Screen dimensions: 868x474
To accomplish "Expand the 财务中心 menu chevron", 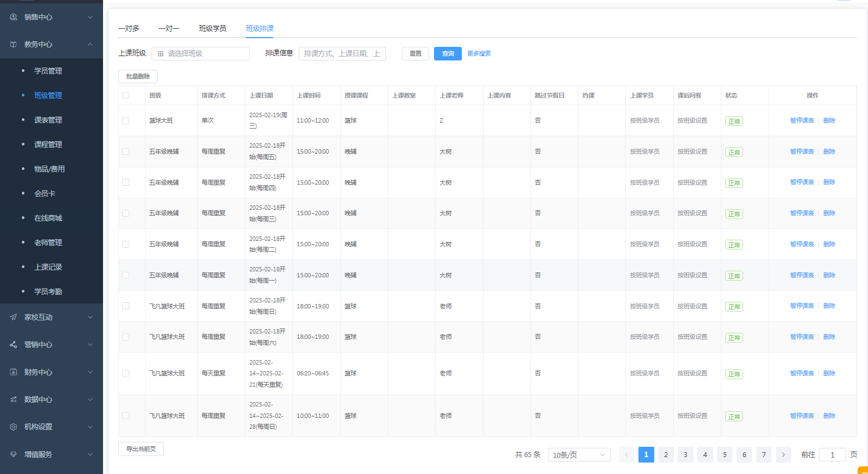I will (90, 372).
